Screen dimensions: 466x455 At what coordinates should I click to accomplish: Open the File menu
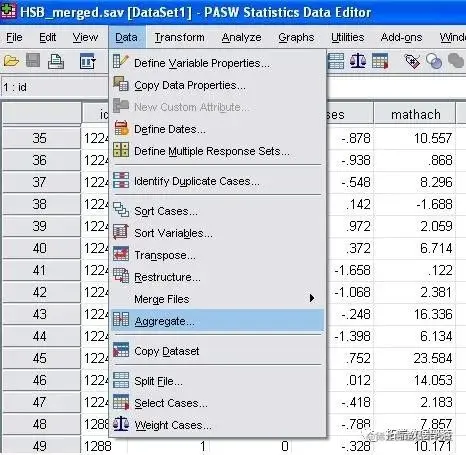14,37
